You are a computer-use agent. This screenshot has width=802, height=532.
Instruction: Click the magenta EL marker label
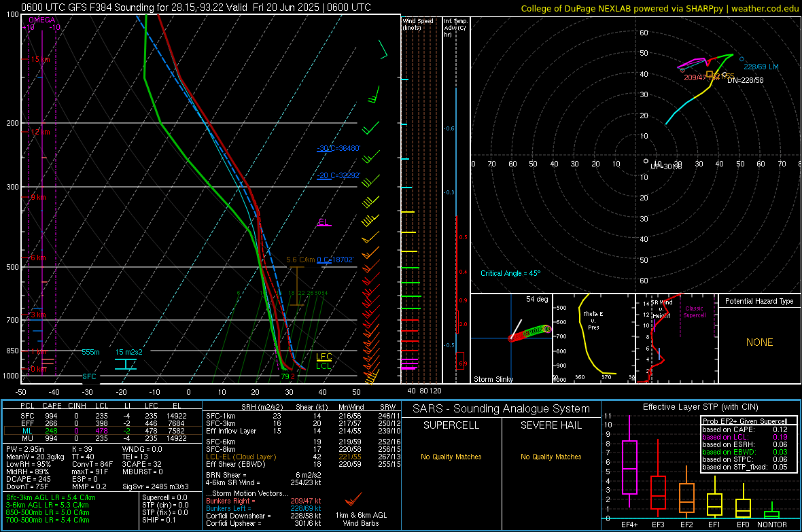coord(324,222)
